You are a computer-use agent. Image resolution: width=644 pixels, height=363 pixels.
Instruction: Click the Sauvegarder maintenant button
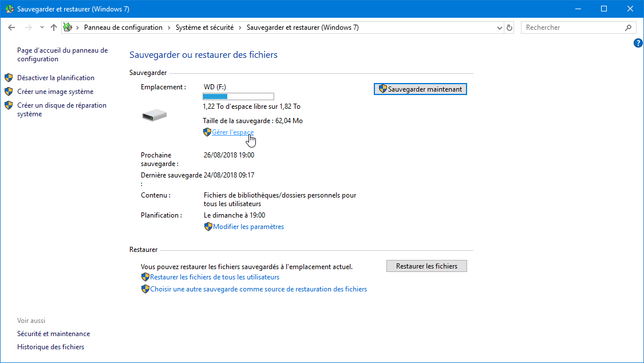(x=420, y=89)
